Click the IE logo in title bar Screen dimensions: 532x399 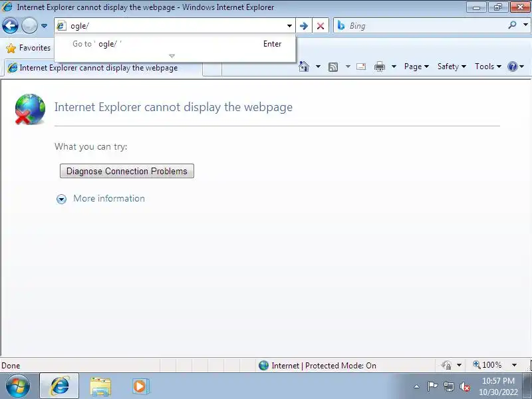tap(7, 7)
